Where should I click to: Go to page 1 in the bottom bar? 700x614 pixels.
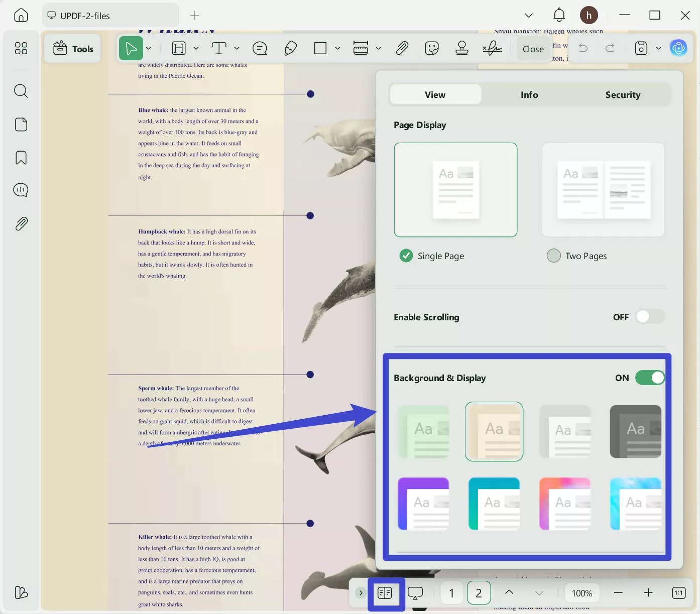click(x=451, y=593)
